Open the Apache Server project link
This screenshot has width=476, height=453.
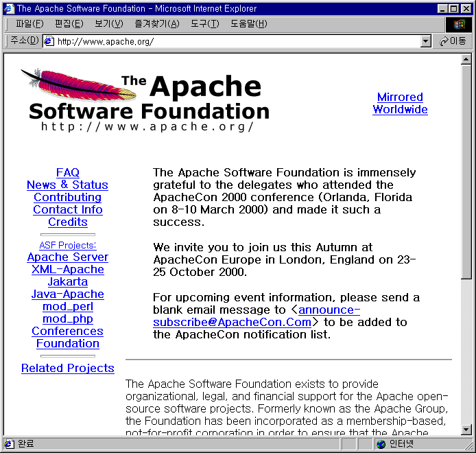click(x=68, y=257)
